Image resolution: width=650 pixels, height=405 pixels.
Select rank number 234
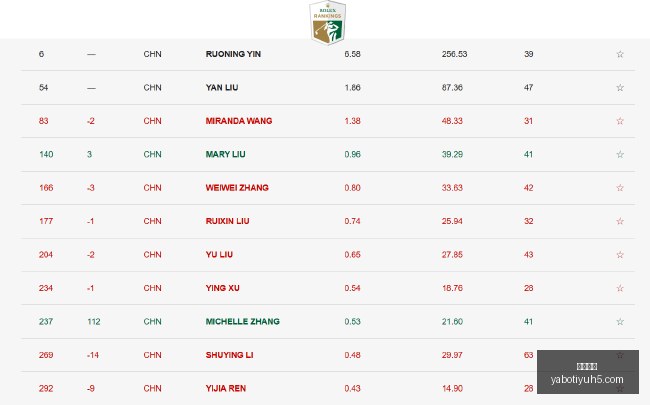pyautogui.click(x=46, y=288)
